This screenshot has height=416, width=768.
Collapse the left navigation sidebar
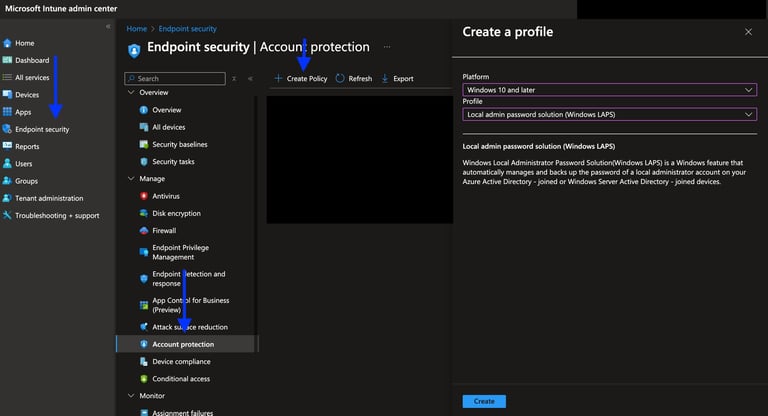108,26
